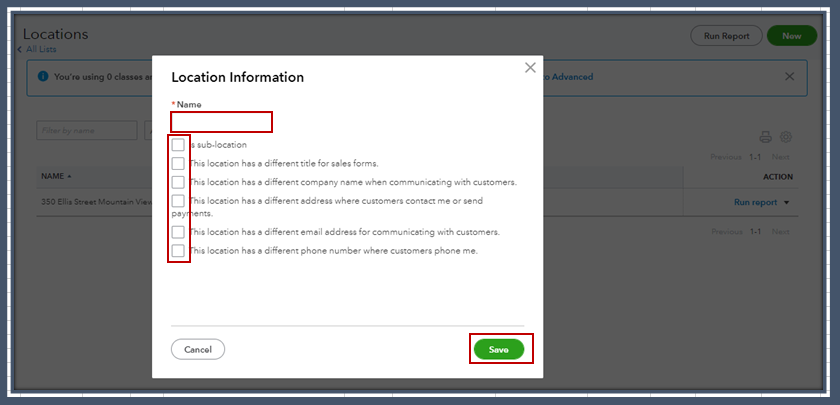840x405 pixels.
Task: Check different email address option
Action: pos(178,232)
